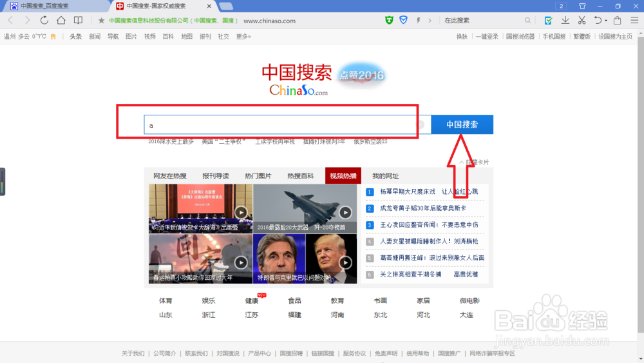Image resolution: width=644 pixels, height=363 pixels.
Task: Click the blue shield verification icon
Action: [403, 20]
